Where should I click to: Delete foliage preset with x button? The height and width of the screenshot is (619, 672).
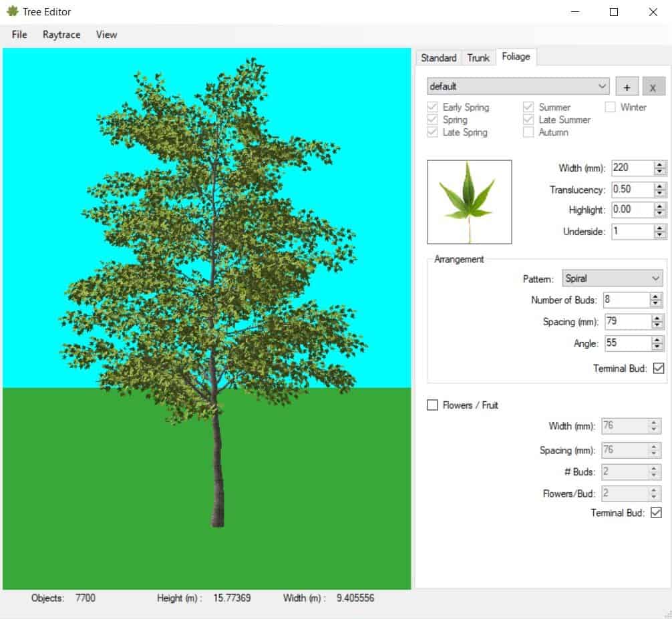[x=653, y=87]
